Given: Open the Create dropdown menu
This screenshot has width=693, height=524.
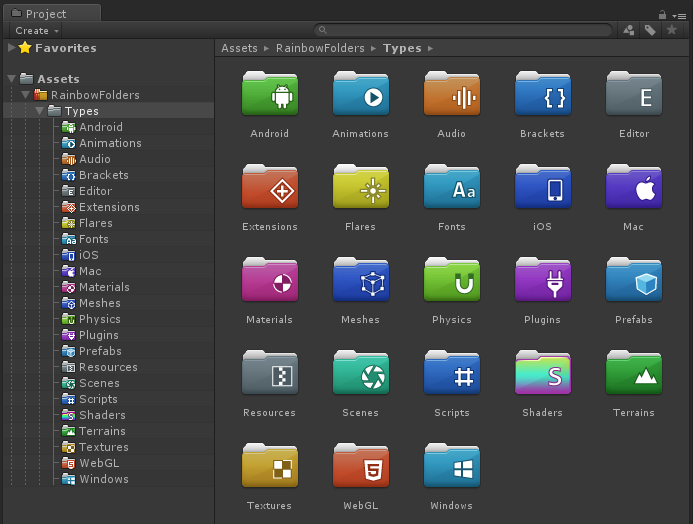Looking at the screenshot, I should [37, 30].
